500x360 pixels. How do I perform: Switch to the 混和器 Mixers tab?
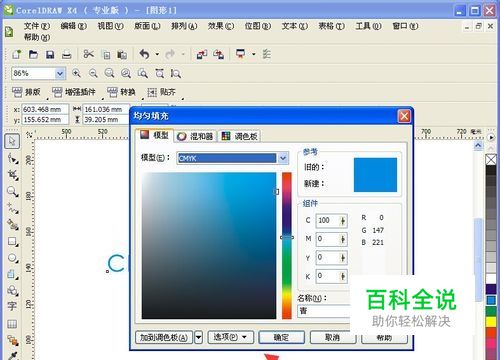click(x=195, y=136)
